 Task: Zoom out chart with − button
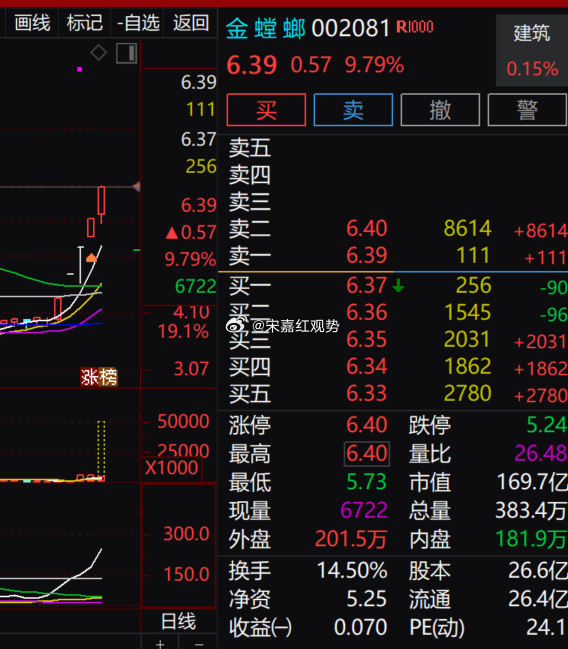(x=199, y=644)
